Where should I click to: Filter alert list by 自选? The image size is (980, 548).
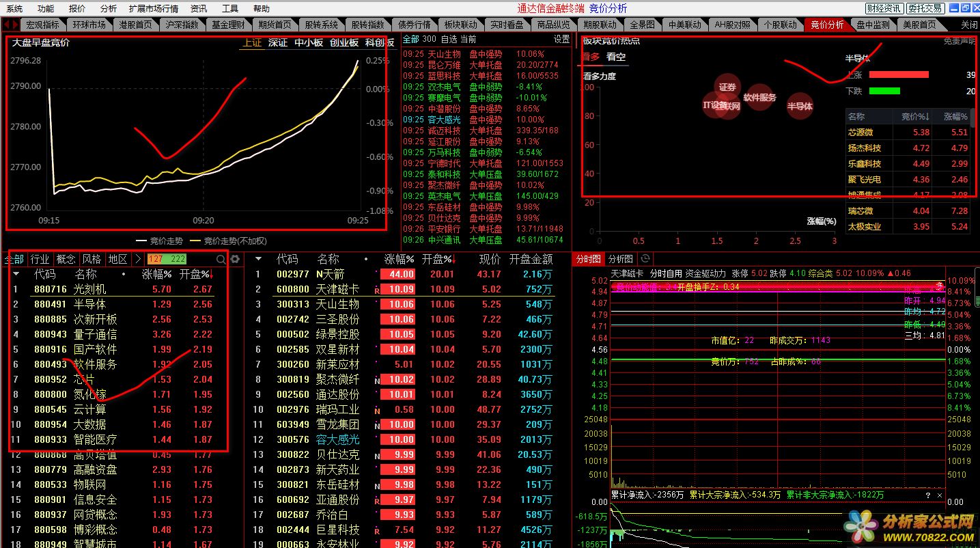[449, 40]
